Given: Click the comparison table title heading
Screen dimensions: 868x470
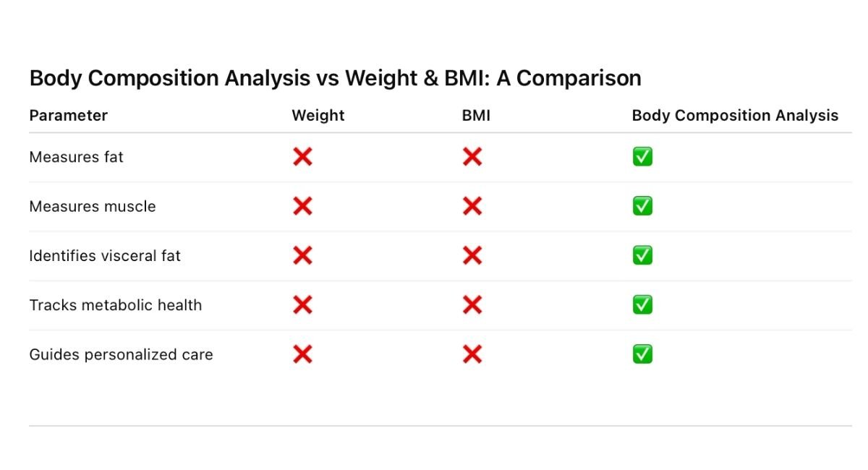Looking at the screenshot, I should (335, 78).
